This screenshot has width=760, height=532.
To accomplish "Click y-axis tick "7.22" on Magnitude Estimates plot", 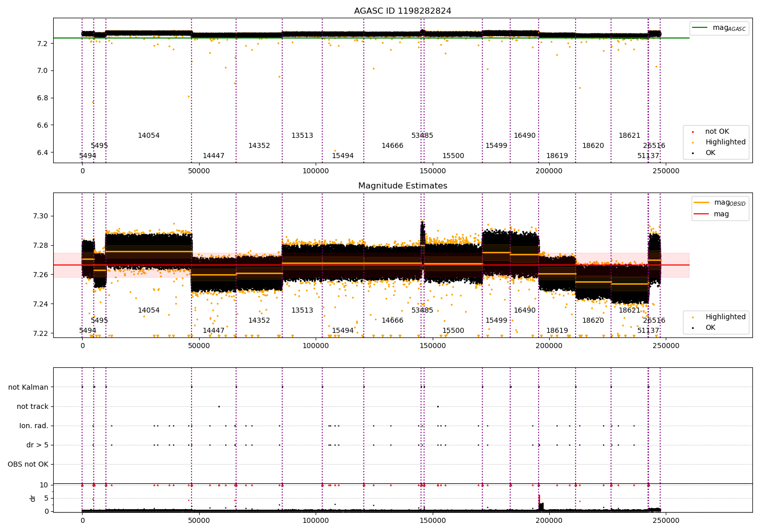I will (41, 334).
